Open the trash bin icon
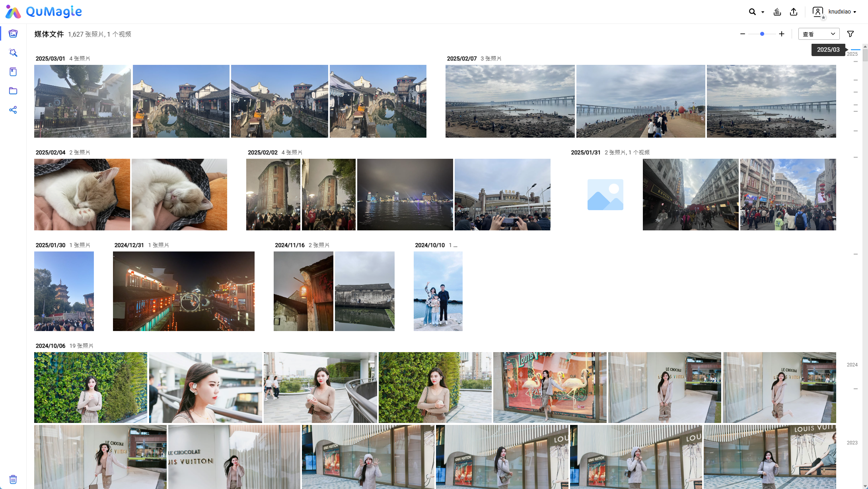Screen dimensions: 868x489 coord(13,479)
